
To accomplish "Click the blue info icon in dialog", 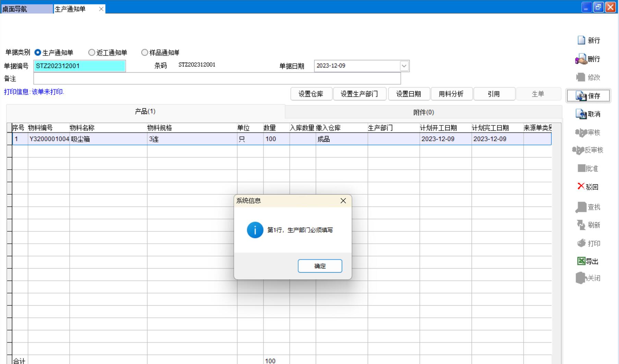I will [x=255, y=230].
